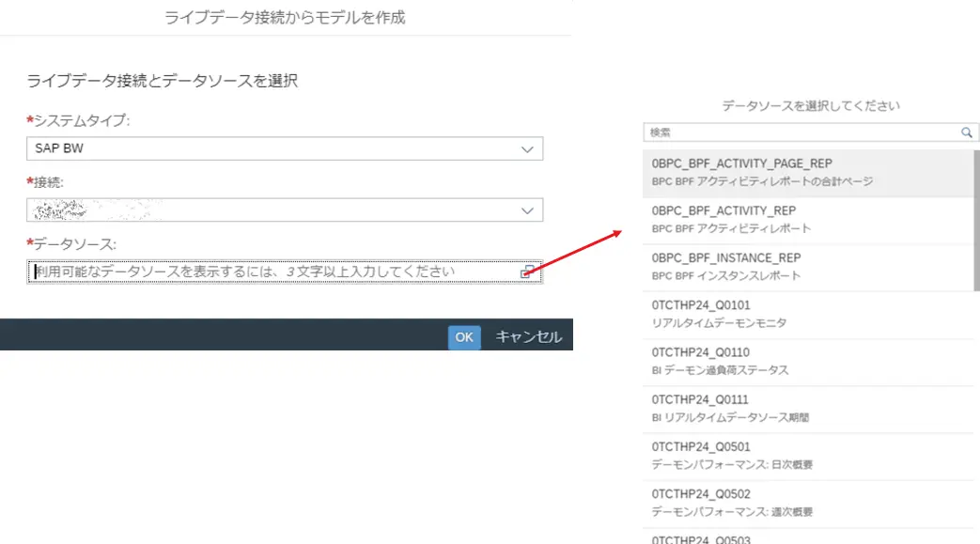Viewport: 980px width, 544px height.
Task: Select data source 0BPC_BPF_ACTIVITY_REP
Action: pos(808,220)
